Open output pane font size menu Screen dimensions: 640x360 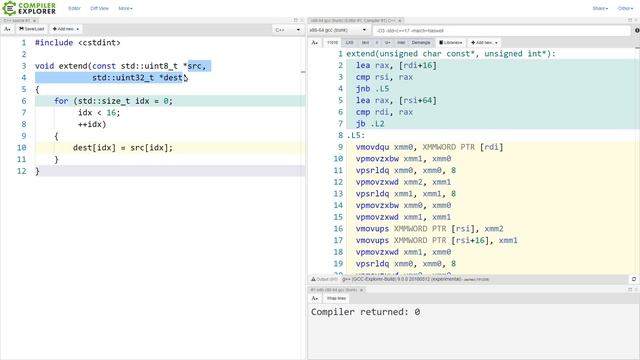pos(315,298)
